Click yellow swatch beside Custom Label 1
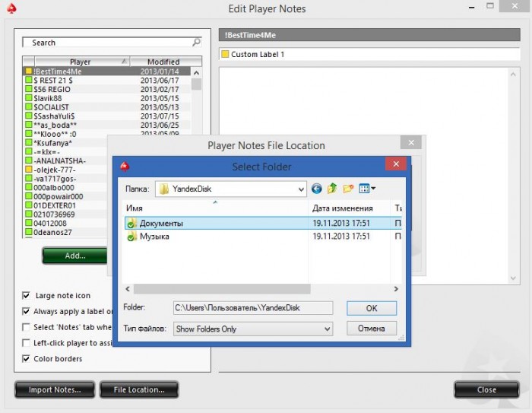The image size is (532, 413). pyautogui.click(x=225, y=54)
